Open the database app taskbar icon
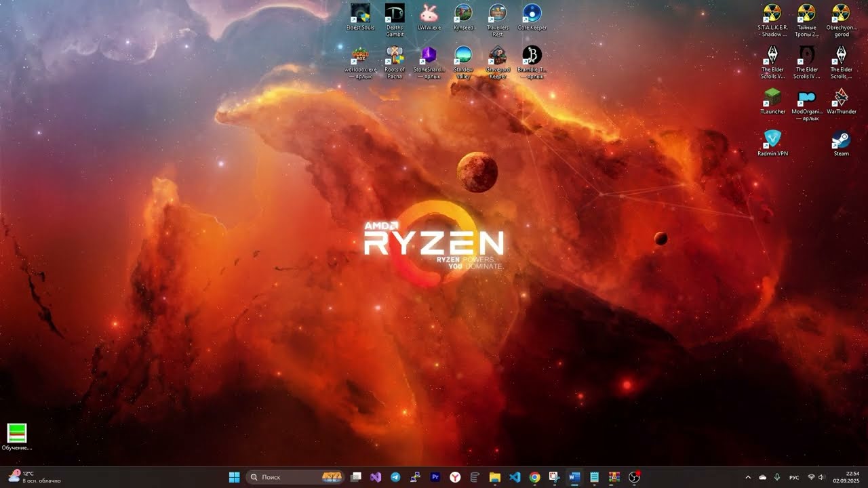This screenshot has height=488, width=868. (x=475, y=477)
